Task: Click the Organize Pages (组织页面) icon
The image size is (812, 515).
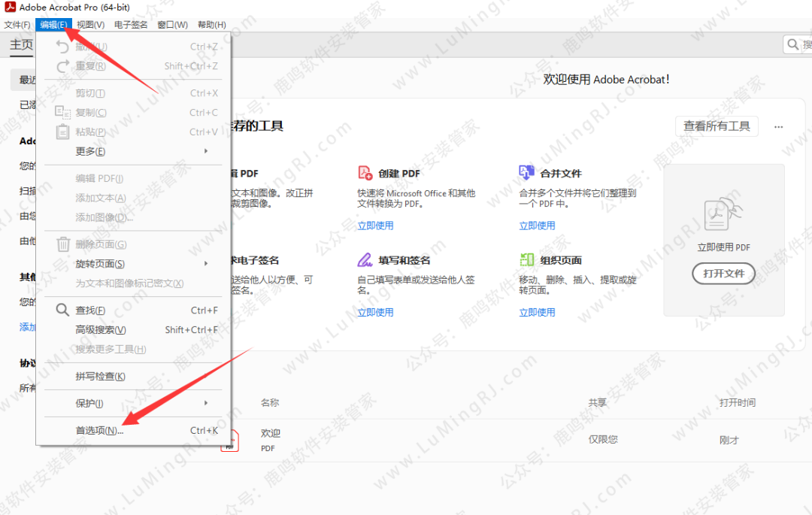Action: click(x=526, y=260)
